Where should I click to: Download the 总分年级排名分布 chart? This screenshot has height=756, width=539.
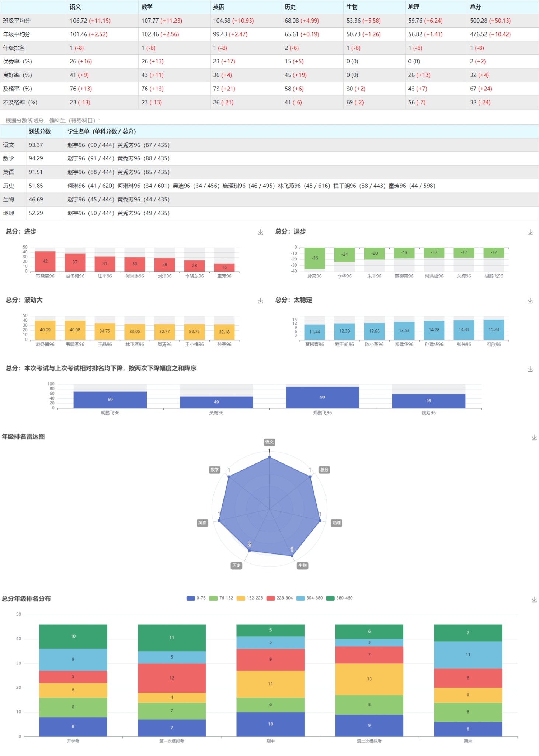pos(534,600)
